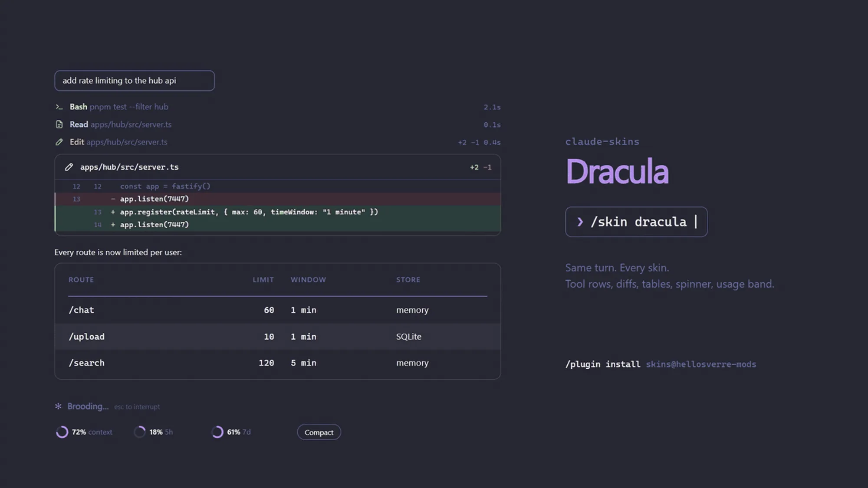Click the 'esc to interrupt' hint
The width and height of the screenshot is (868, 488).
(x=137, y=407)
